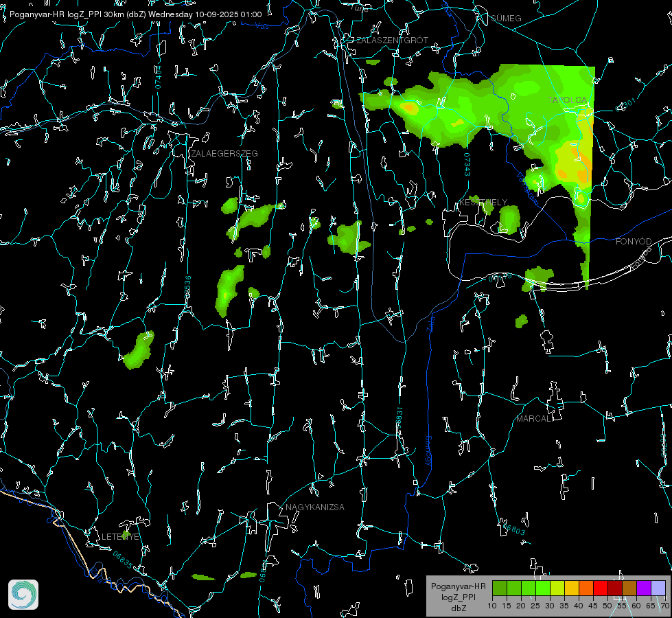Viewport: 672px width, 618px height.
Task: Click the Poganyvar-HR logZ_PPI title text
Action: tap(56, 14)
